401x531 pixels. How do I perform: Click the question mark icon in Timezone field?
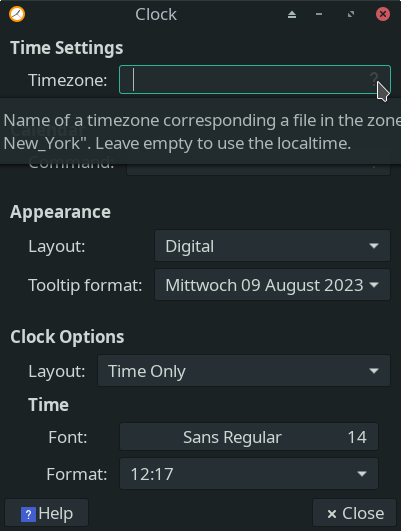click(x=374, y=79)
